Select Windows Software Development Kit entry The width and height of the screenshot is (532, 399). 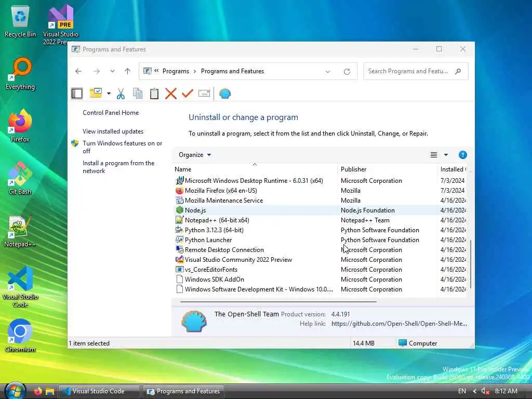[x=320, y=289]
